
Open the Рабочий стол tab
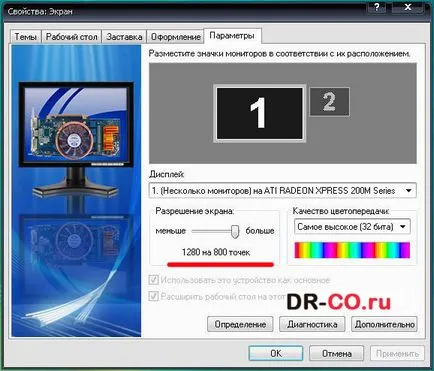(71, 37)
